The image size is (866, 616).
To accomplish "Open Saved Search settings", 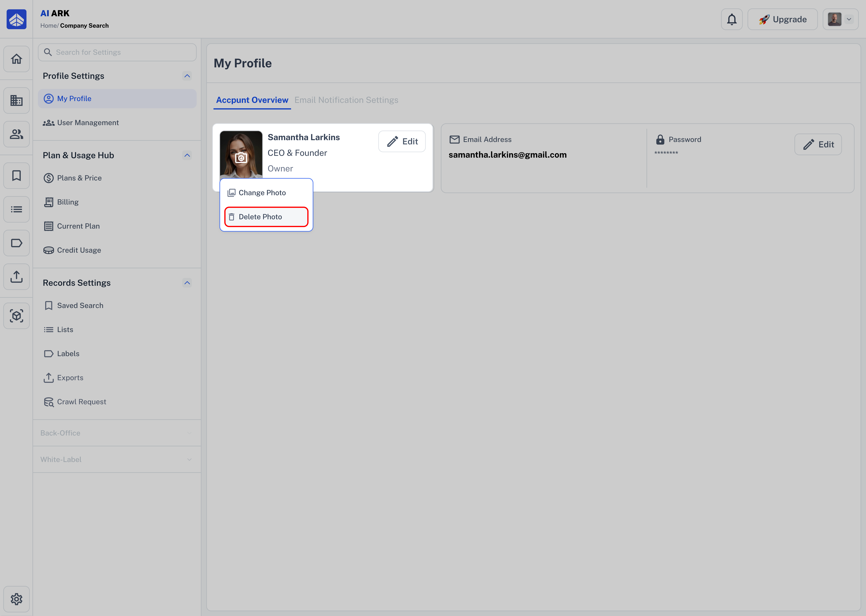I will (x=117, y=305).
